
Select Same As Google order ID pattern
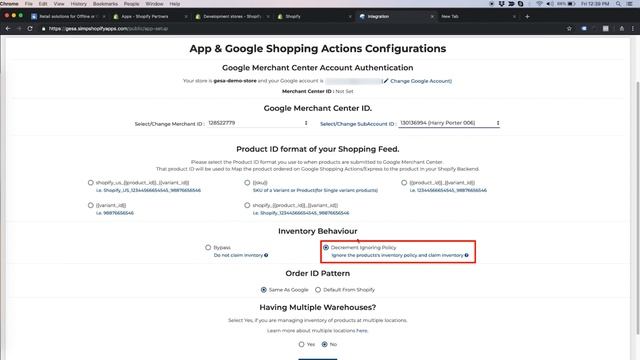[264, 290]
